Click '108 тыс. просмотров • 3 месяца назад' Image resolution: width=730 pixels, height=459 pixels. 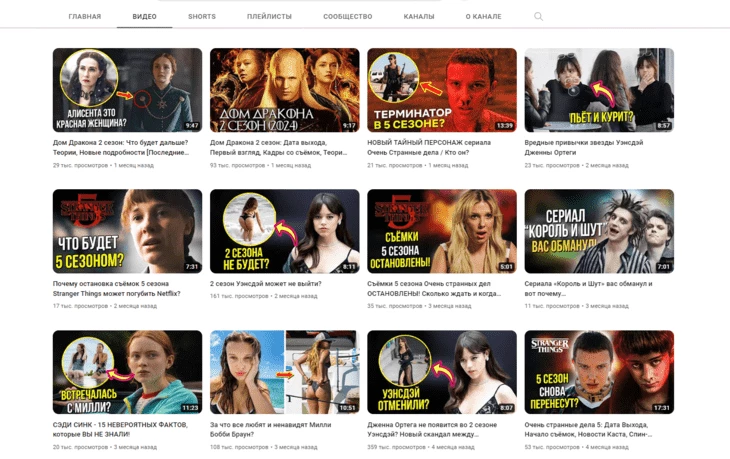point(264,447)
